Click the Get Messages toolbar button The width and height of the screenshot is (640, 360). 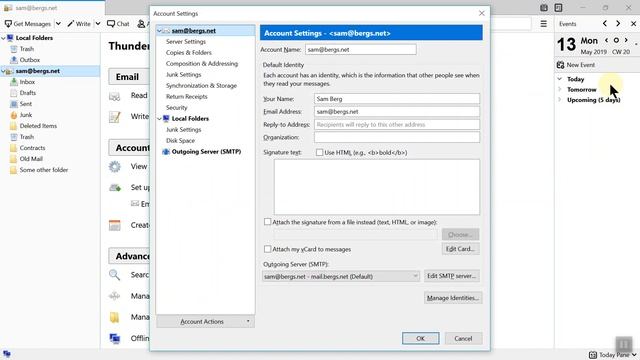tap(28, 24)
